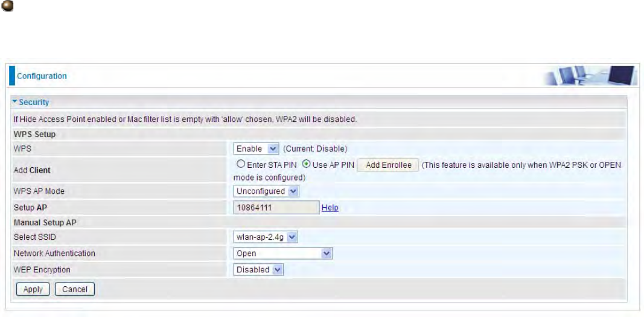The width and height of the screenshot is (644, 317).
Task: Click the WPS Setup section label
Action: point(34,134)
